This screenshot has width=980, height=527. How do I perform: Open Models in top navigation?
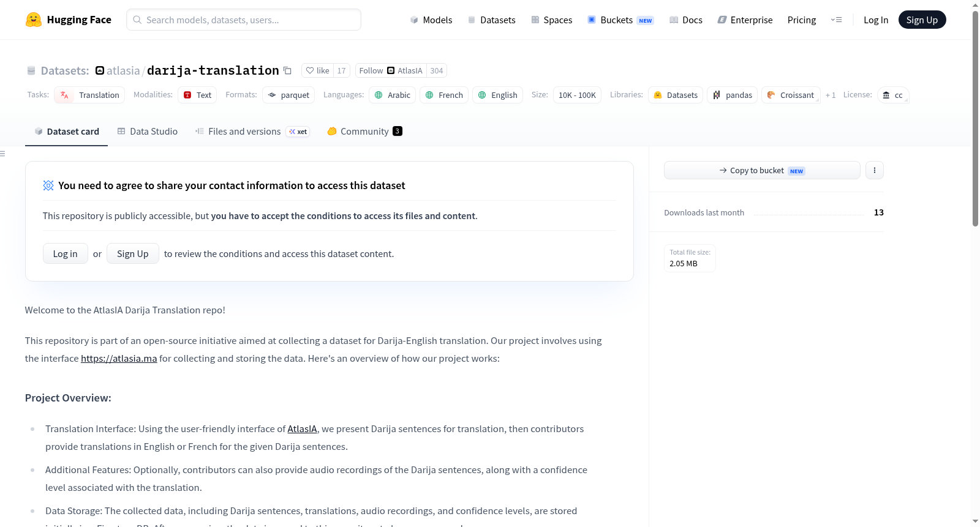tap(431, 20)
